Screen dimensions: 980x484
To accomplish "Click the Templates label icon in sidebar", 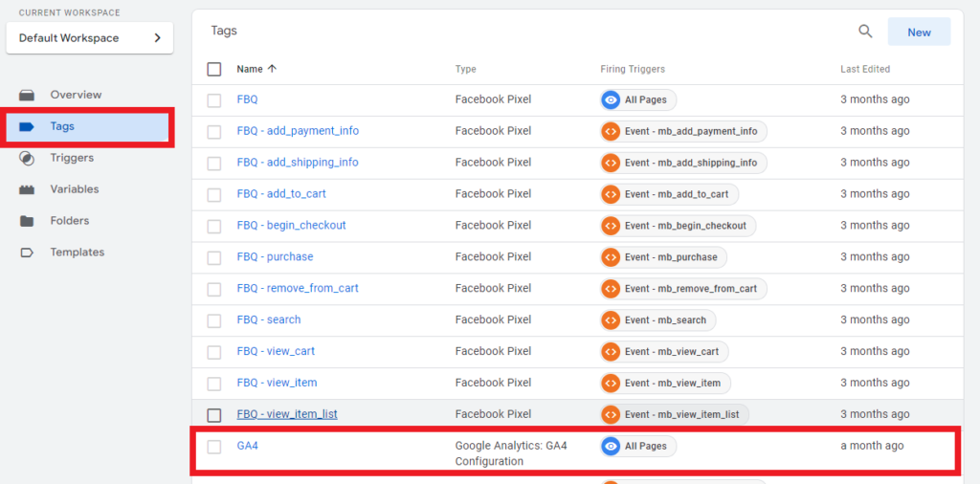I will (x=27, y=253).
